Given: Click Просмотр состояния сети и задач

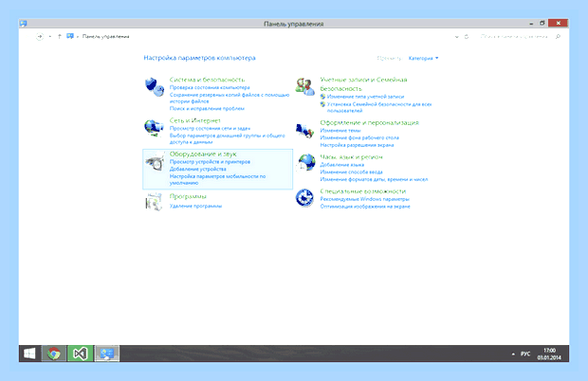Looking at the screenshot, I should 210,128.
